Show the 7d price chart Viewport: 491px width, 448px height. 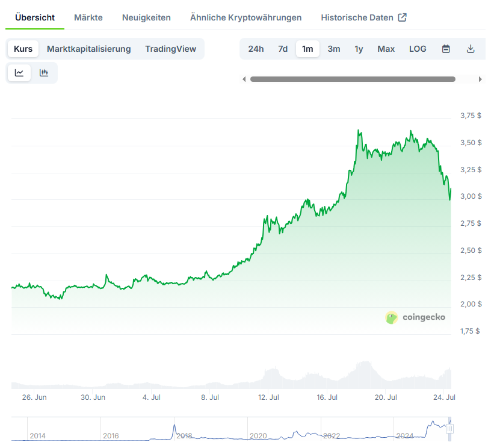[283, 49]
